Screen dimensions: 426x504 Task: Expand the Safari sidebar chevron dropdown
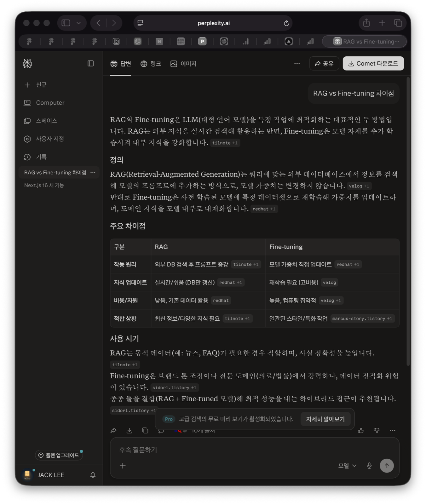click(x=79, y=23)
